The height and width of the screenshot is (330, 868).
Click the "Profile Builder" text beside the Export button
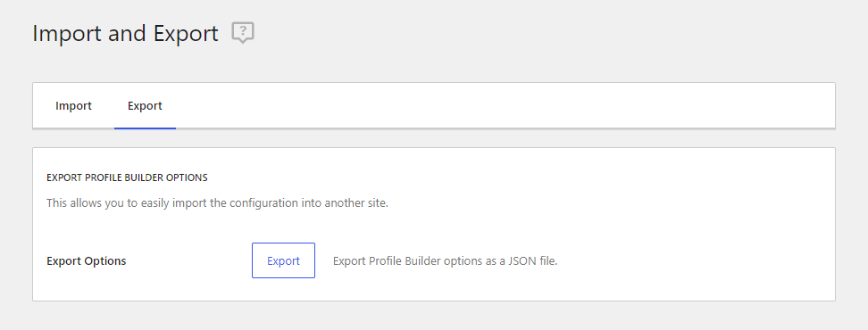coord(400,261)
